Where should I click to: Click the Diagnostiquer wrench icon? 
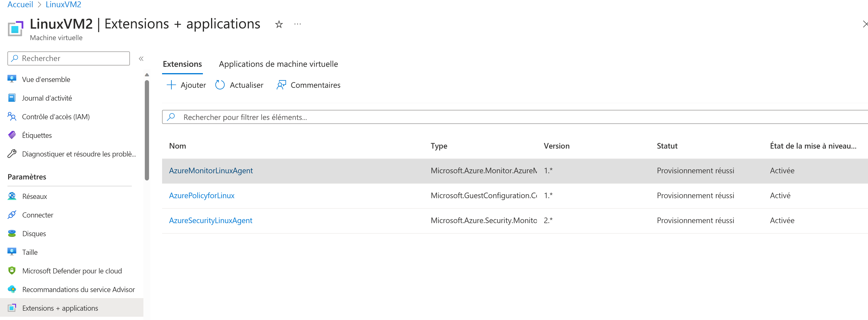(12, 154)
